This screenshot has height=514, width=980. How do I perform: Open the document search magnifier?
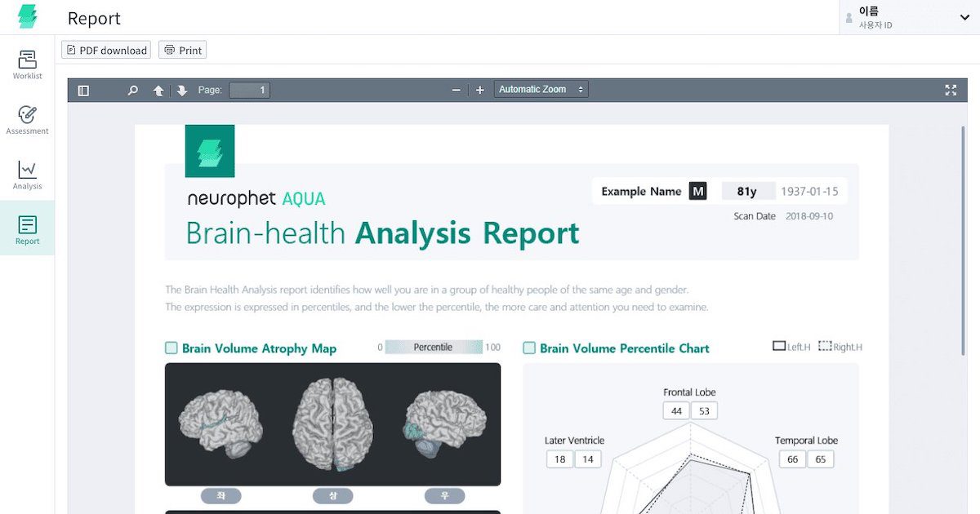click(132, 91)
